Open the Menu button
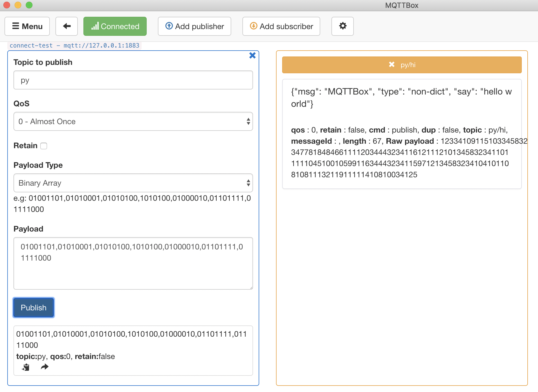Screen dimensions: 538x392 pos(27,26)
